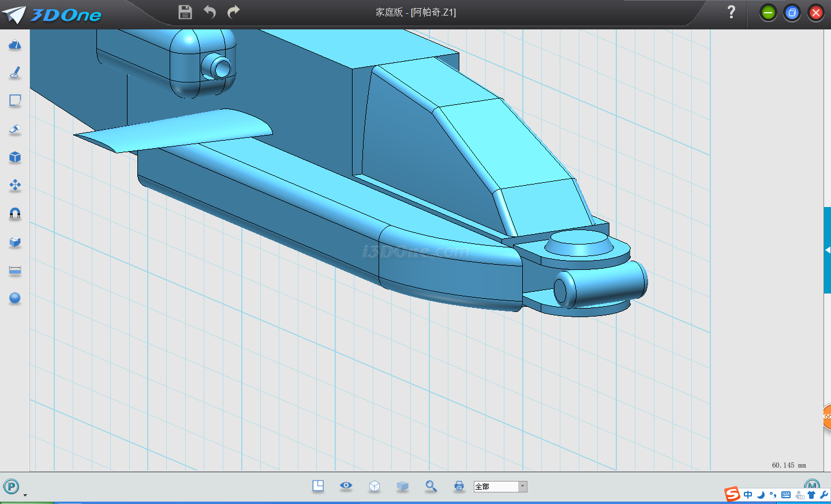Toggle the magnet snap tool
This screenshot has width=831, height=504.
15,213
